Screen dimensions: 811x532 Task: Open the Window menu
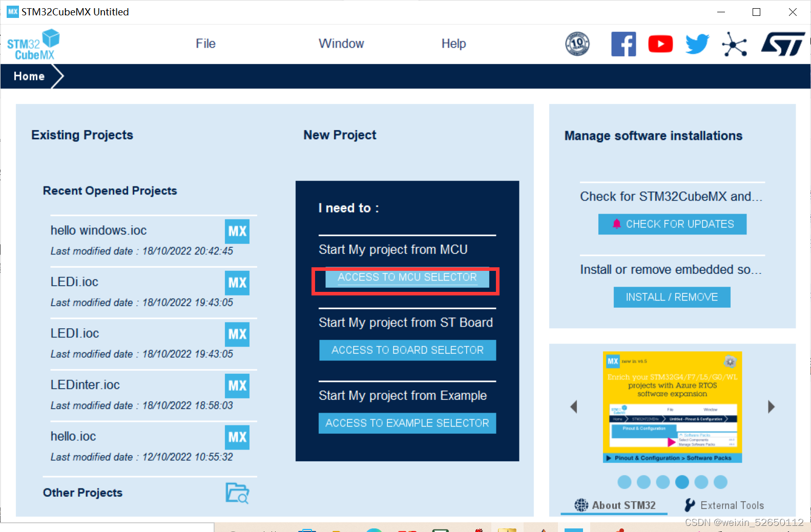pos(341,44)
